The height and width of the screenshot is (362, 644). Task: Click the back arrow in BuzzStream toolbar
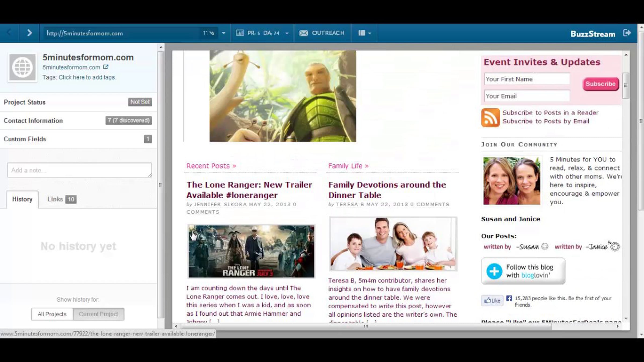point(9,33)
